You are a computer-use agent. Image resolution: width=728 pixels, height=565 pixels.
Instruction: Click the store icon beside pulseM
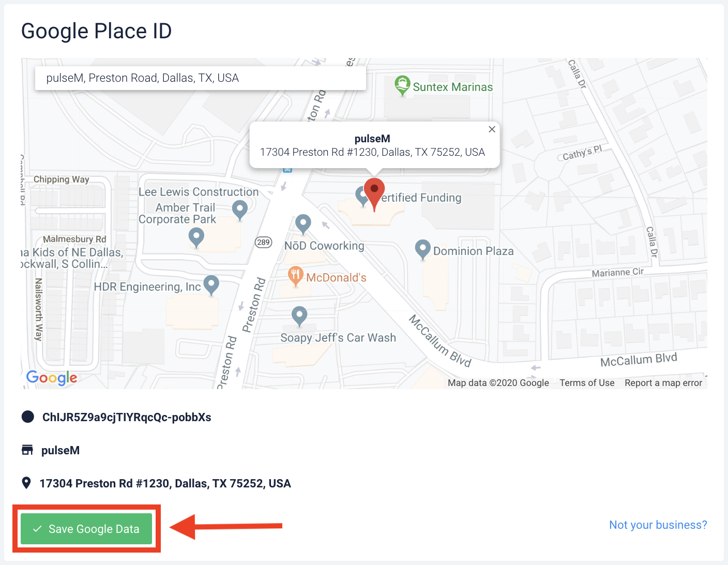[x=27, y=450]
